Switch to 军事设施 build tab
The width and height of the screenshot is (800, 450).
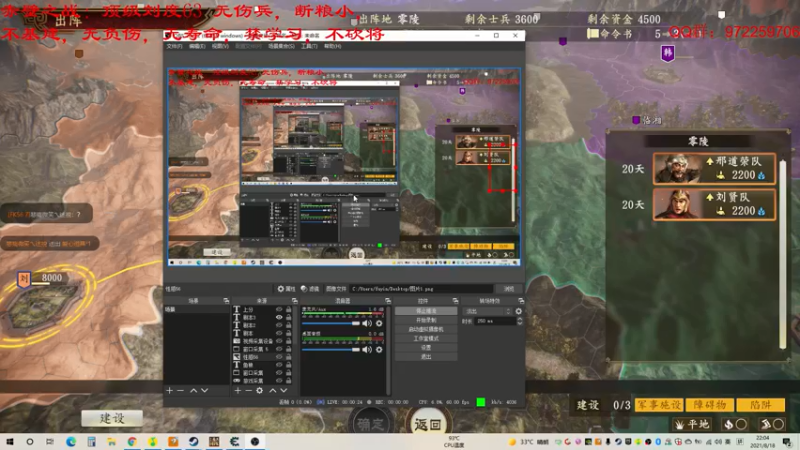click(x=659, y=405)
